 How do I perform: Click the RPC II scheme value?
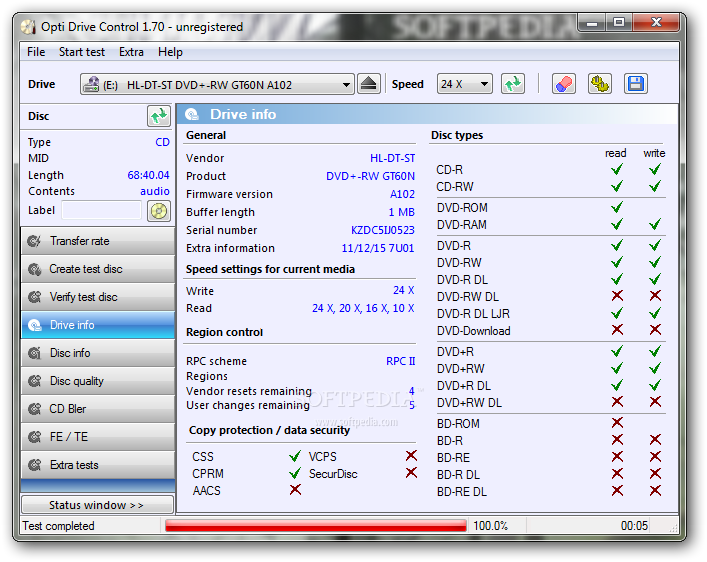coord(400,361)
